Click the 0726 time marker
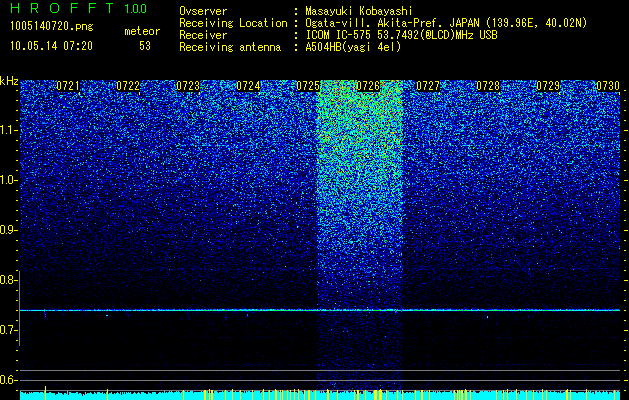629x400 pixels. tap(368, 86)
